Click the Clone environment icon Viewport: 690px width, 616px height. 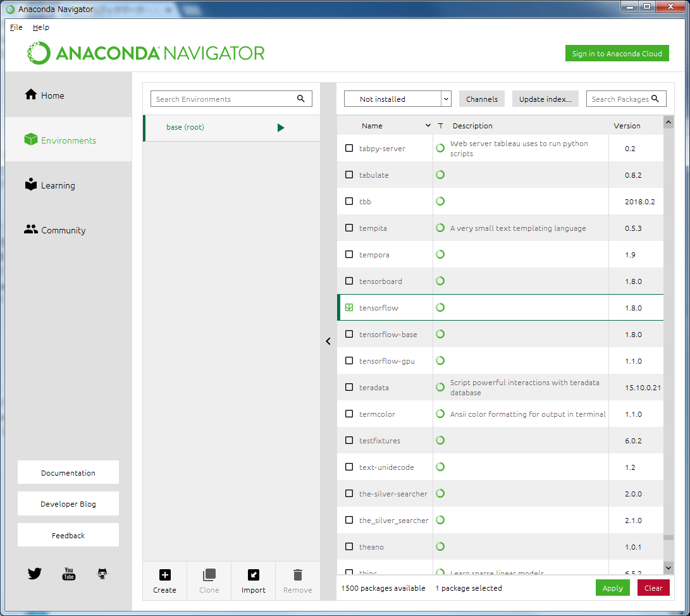209,575
